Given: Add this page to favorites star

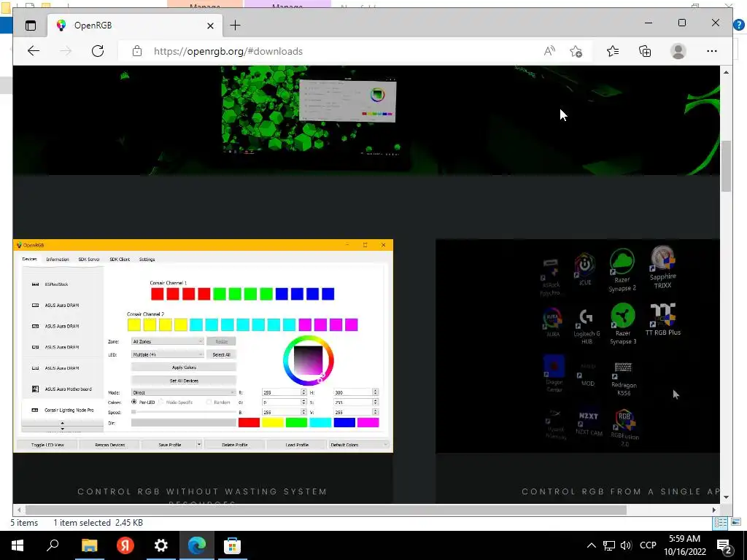Looking at the screenshot, I should coord(576,51).
